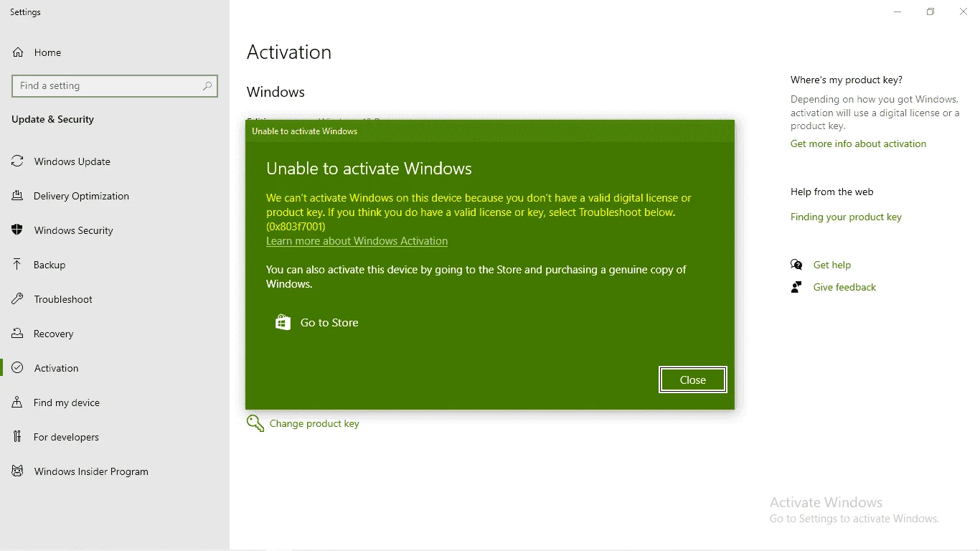The image size is (980, 551).
Task: Focus the Find a setting search box
Action: pos(115,85)
